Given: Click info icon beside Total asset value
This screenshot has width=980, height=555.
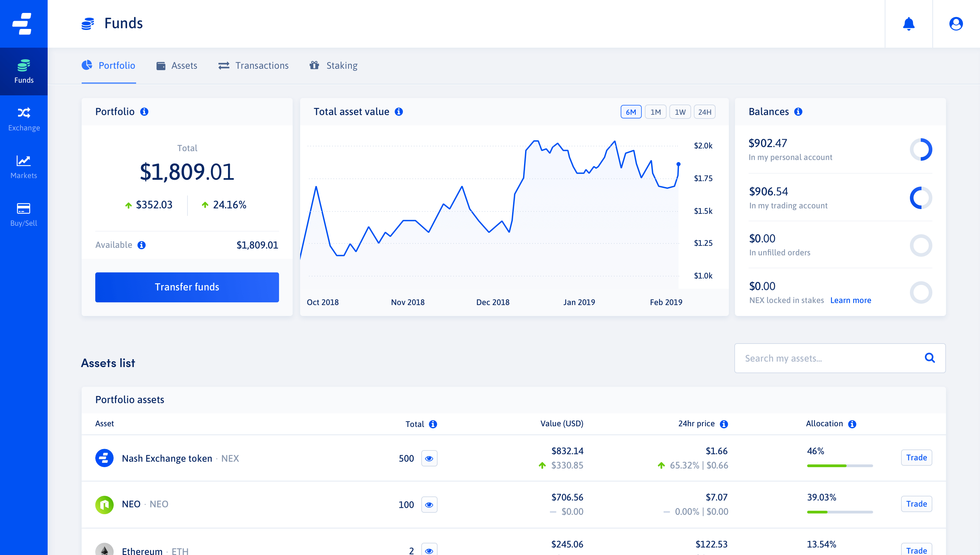Looking at the screenshot, I should coord(398,112).
